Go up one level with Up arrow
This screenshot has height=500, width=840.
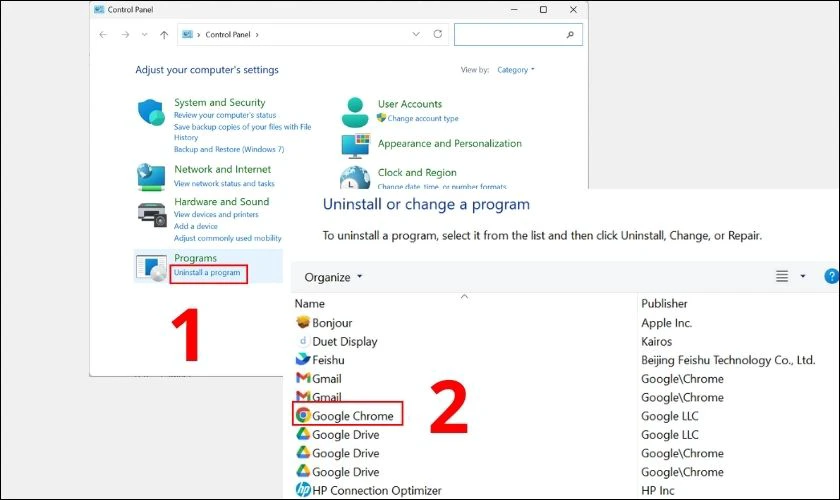tap(164, 35)
